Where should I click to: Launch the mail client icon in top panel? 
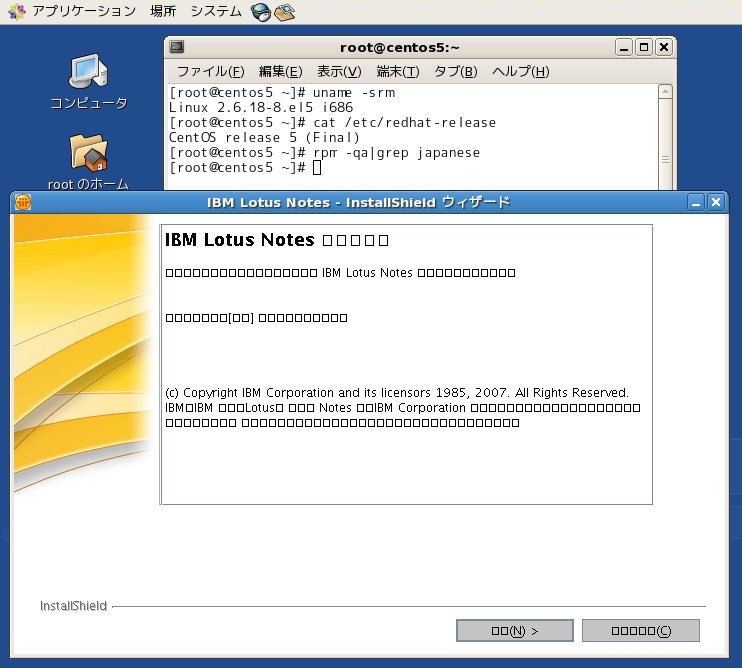[x=284, y=12]
